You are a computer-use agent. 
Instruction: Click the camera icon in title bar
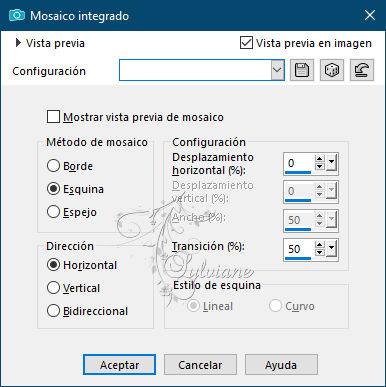tap(17, 15)
